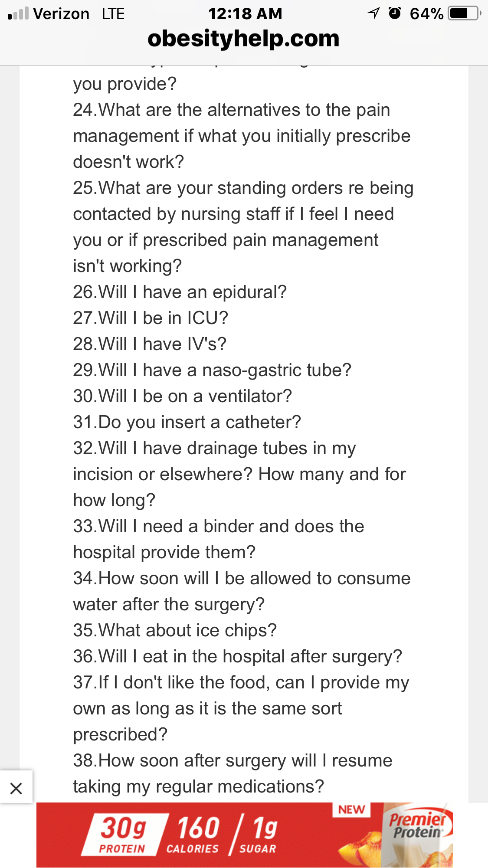The height and width of the screenshot is (868, 488).
Task: Tap the alarm clock status icon
Action: pos(394,13)
